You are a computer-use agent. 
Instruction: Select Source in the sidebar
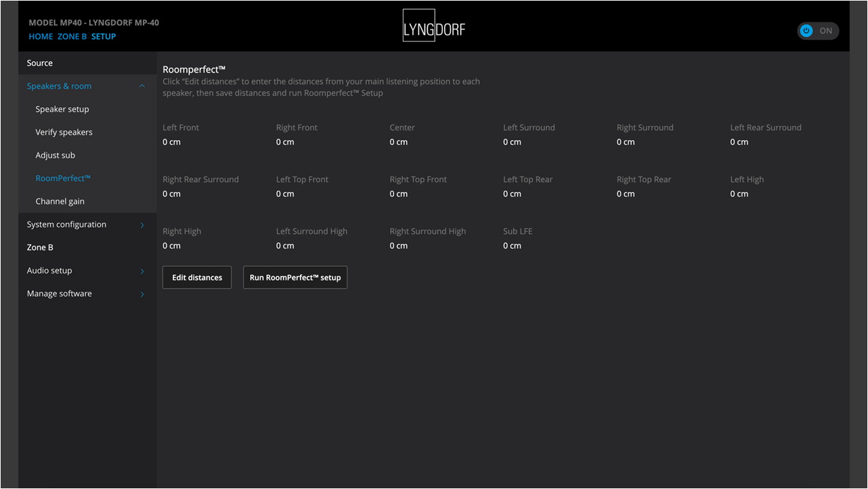pyautogui.click(x=87, y=63)
